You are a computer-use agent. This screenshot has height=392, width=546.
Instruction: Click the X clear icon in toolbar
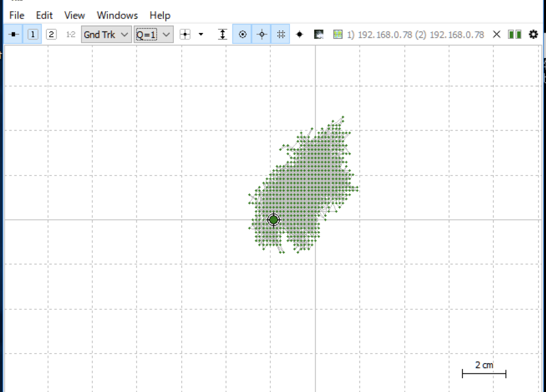(x=496, y=34)
